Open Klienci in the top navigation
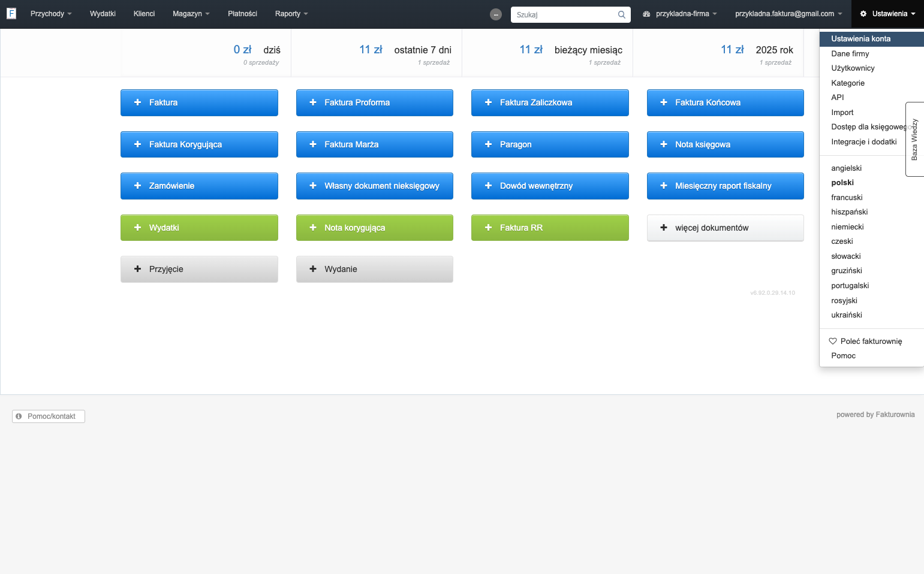The height and width of the screenshot is (574, 924). 144,14
